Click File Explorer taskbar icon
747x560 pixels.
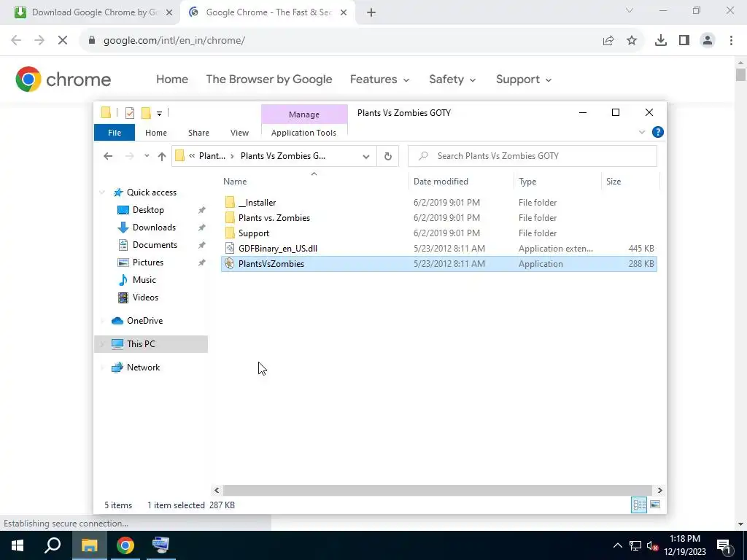(x=89, y=545)
